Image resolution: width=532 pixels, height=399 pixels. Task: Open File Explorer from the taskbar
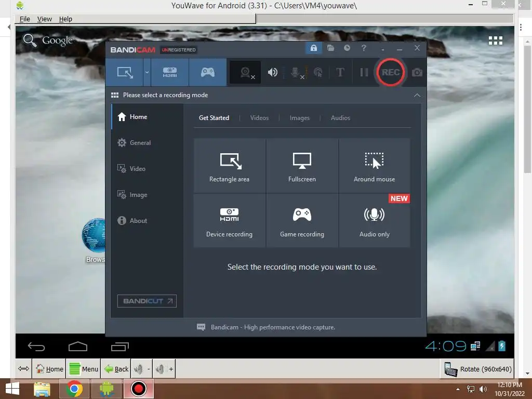tap(42, 389)
